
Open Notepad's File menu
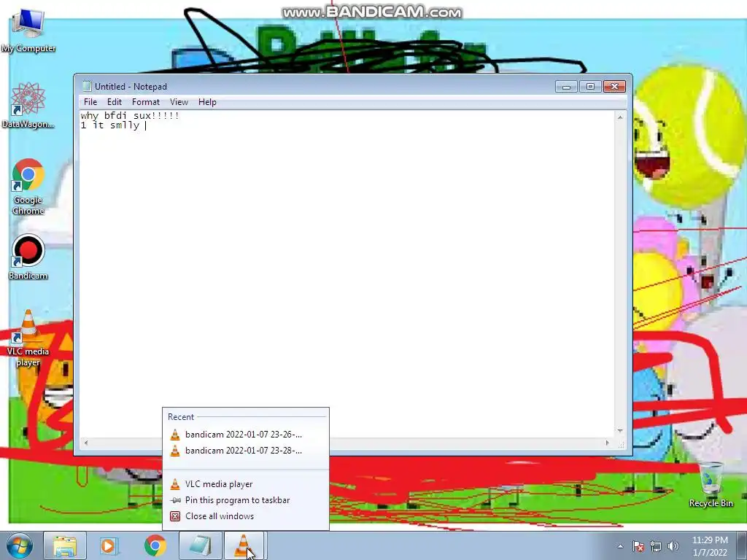tap(90, 102)
